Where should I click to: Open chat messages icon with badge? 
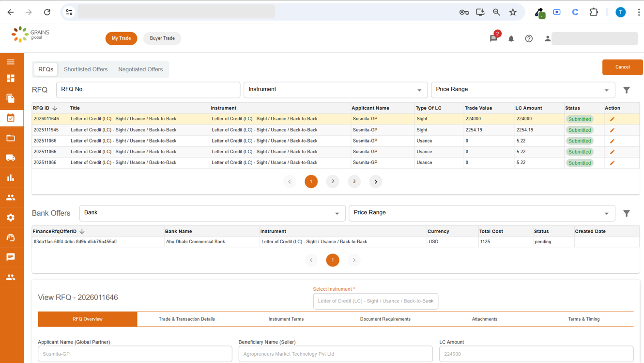pos(493,38)
